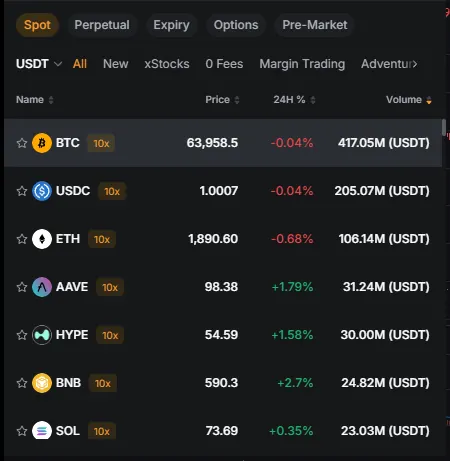Screen dimensions: 450x461
Task: Click the USDC coin logo icon
Action: [42, 191]
